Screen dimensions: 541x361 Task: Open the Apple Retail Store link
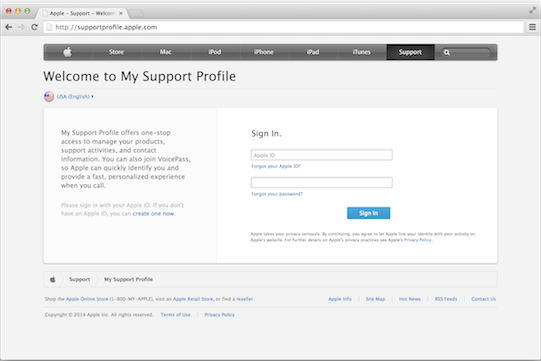[x=193, y=299]
